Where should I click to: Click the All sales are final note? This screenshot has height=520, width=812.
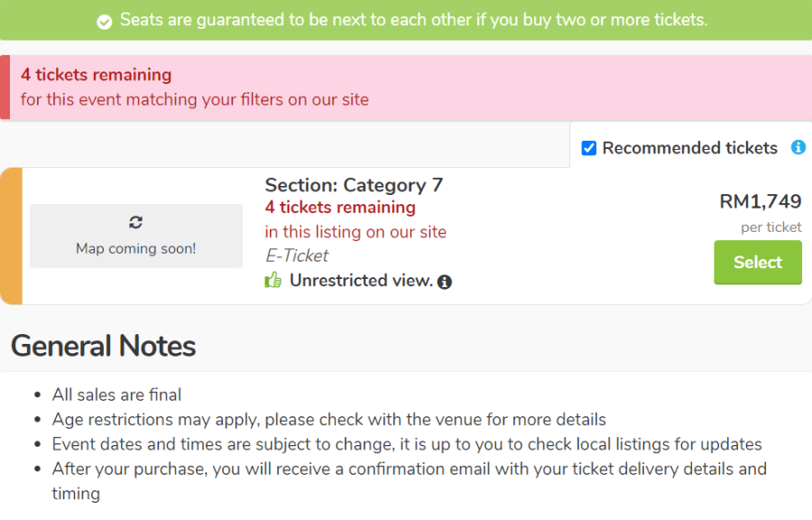pos(116,395)
